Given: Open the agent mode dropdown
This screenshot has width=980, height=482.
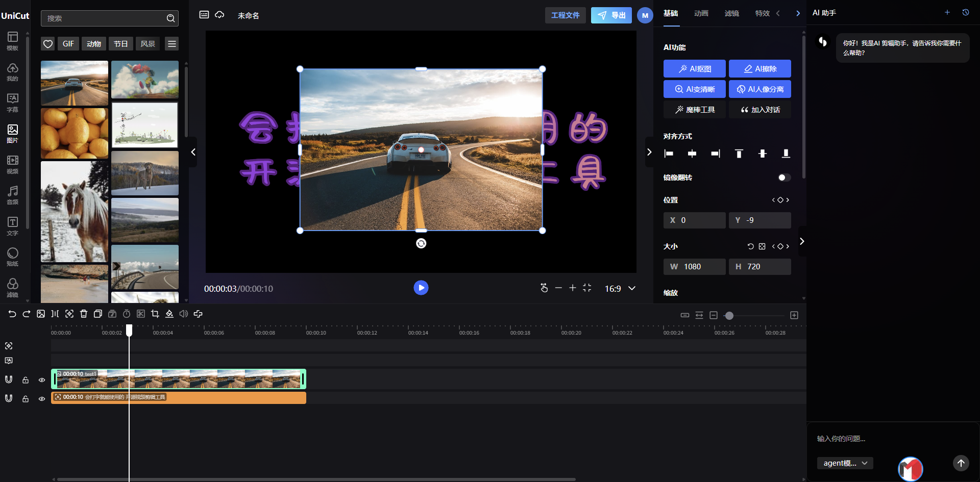Looking at the screenshot, I should click(845, 463).
